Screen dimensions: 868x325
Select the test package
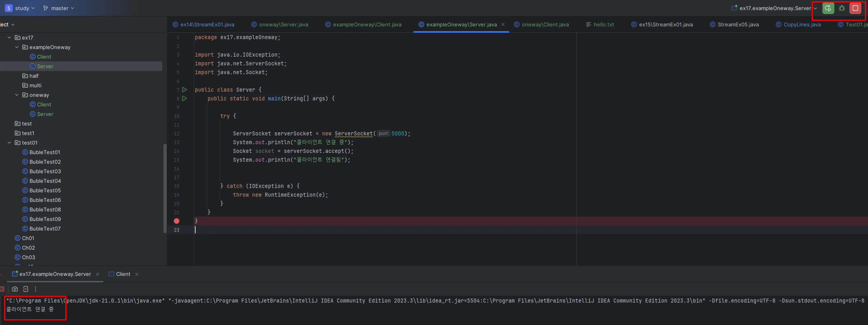point(23,124)
